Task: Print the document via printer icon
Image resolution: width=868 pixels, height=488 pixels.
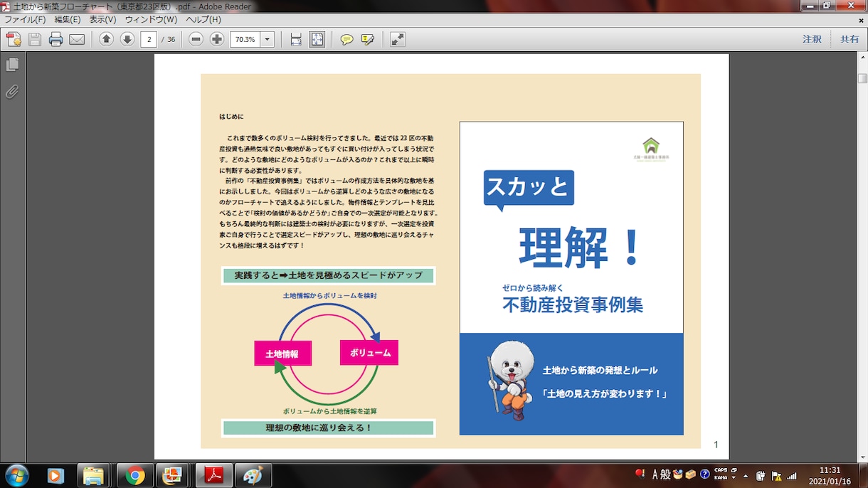Action: (x=55, y=40)
